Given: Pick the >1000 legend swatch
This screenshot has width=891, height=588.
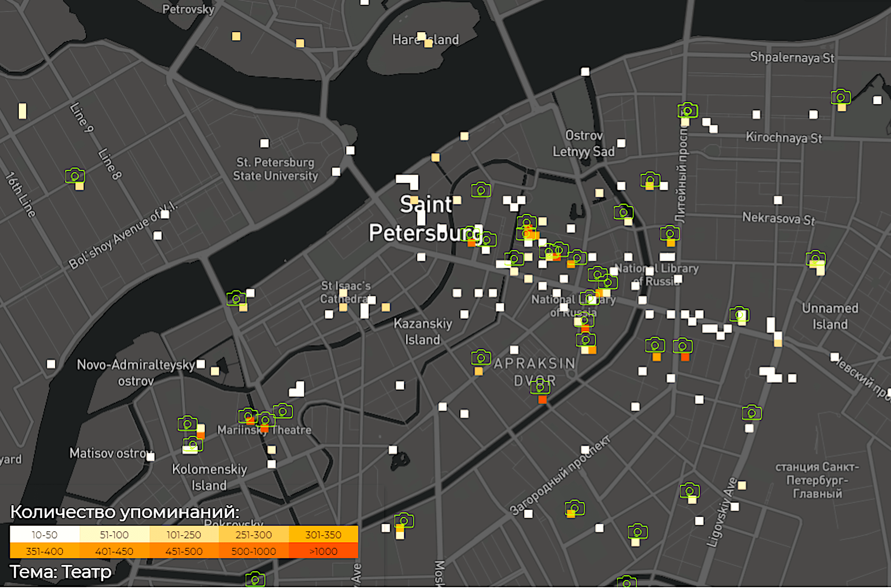Looking at the screenshot, I should coord(323,551).
